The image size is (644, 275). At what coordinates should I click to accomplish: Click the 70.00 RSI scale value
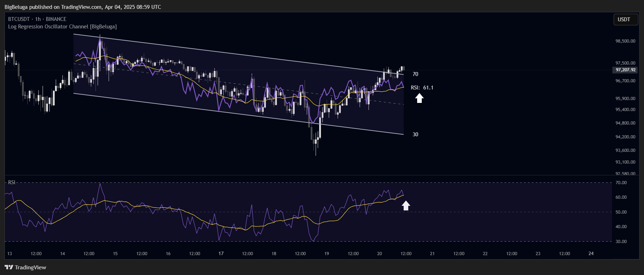[621, 183]
